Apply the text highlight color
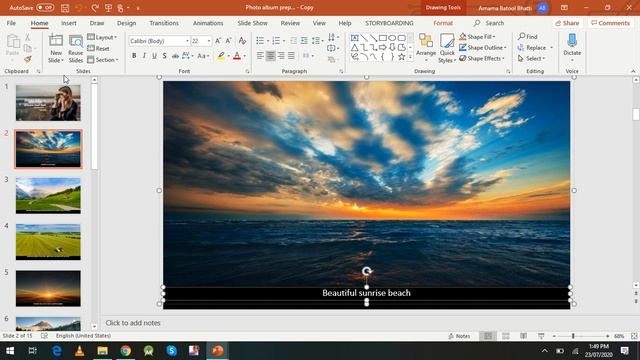 click(x=220, y=56)
